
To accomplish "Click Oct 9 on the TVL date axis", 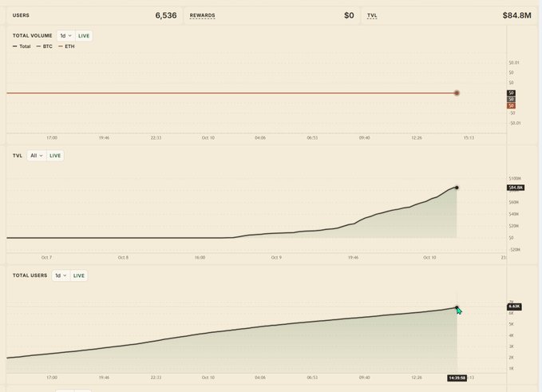I will pos(276,258).
